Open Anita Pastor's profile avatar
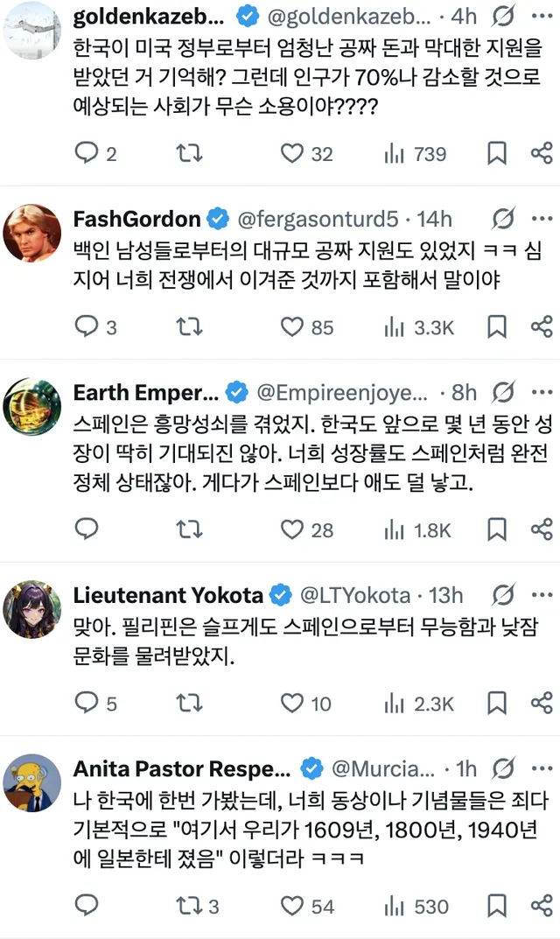The width and height of the screenshot is (560, 939). (x=32, y=783)
